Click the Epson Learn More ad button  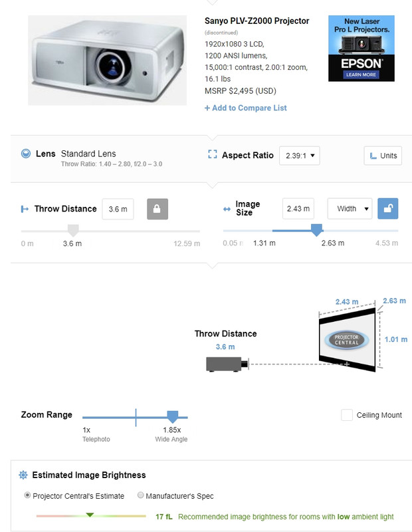361,74
